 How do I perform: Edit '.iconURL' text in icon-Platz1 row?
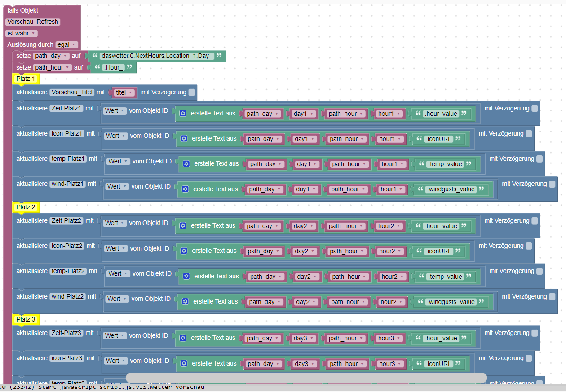pyautogui.click(x=439, y=139)
